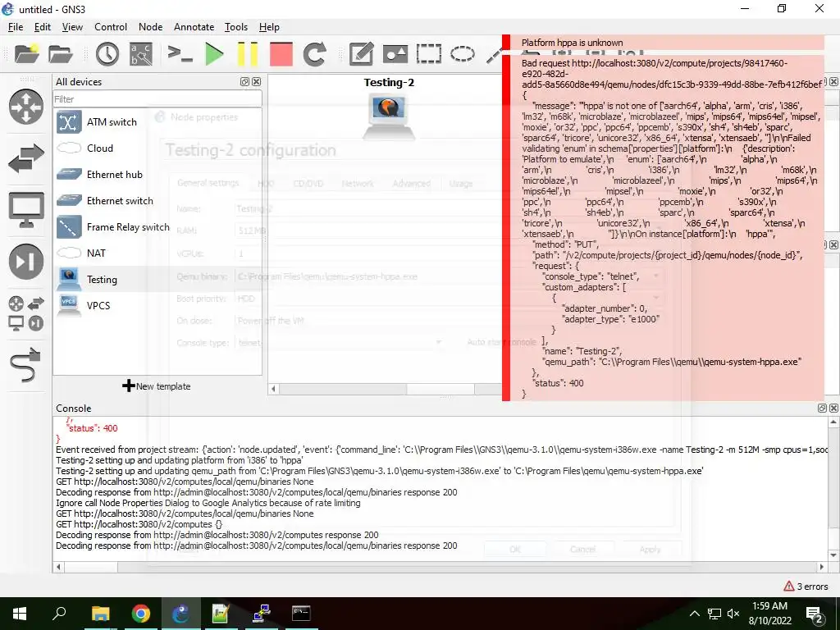Screen dimensions: 840x630
Task: Open Google Chrome from taskbar
Action: (x=140, y=614)
